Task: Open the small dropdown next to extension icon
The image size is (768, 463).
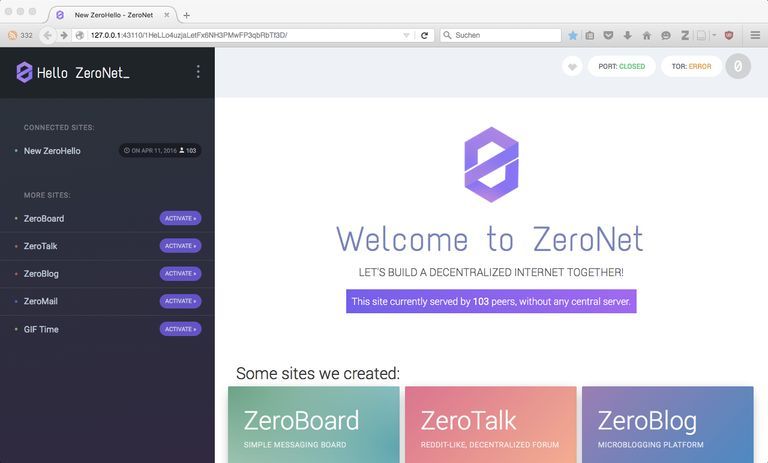Action: tap(714, 35)
